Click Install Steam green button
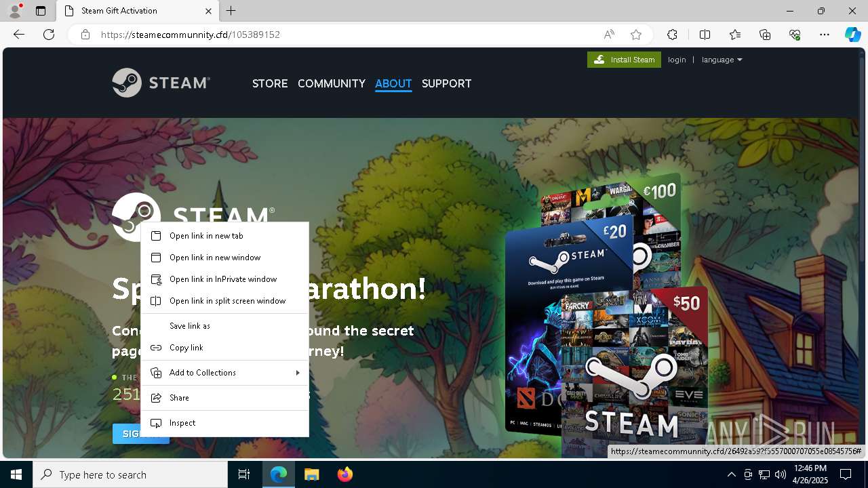 tap(624, 60)
